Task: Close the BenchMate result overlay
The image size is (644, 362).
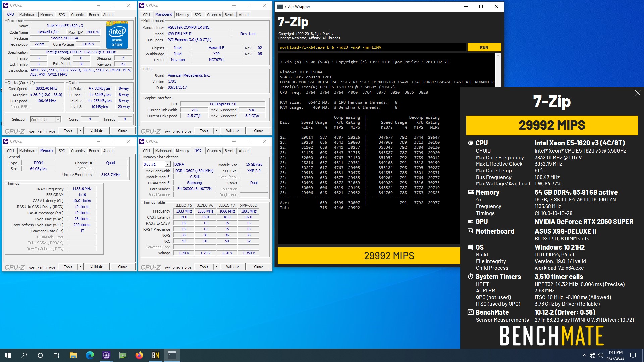Action: [x=637, y=93]
